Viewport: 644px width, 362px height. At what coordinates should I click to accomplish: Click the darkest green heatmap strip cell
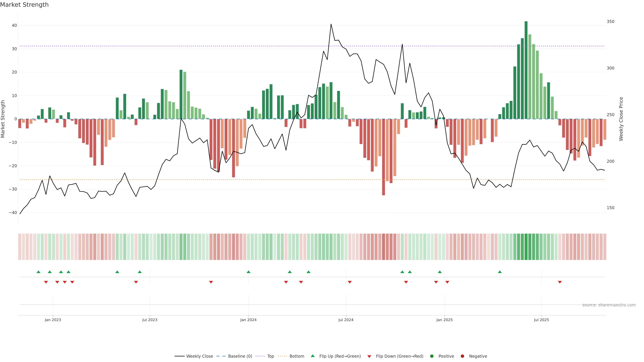click(x=526, y=247)
